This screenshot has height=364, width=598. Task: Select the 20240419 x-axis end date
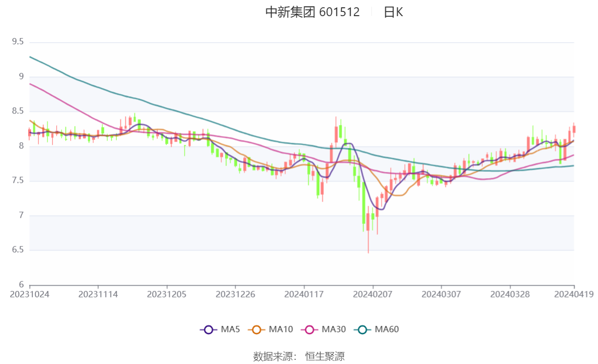pyautogui.click(x=574, y=294)
